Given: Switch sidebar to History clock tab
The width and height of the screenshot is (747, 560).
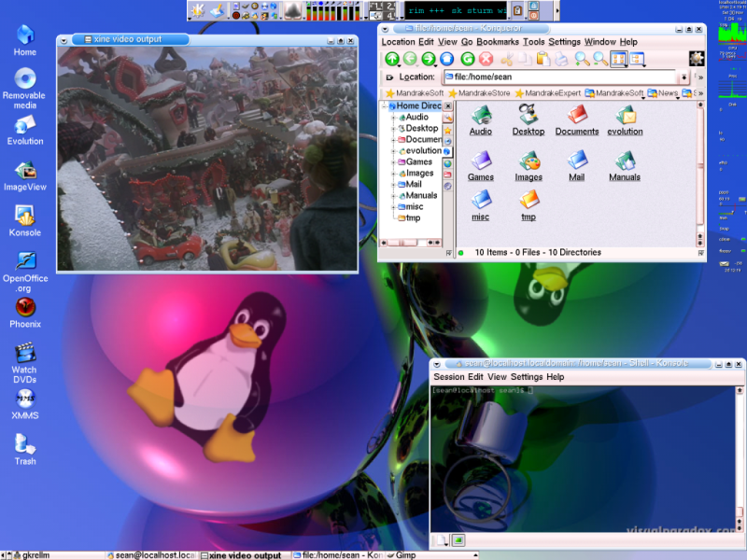Looking at the screenshot, I should 448,141.
